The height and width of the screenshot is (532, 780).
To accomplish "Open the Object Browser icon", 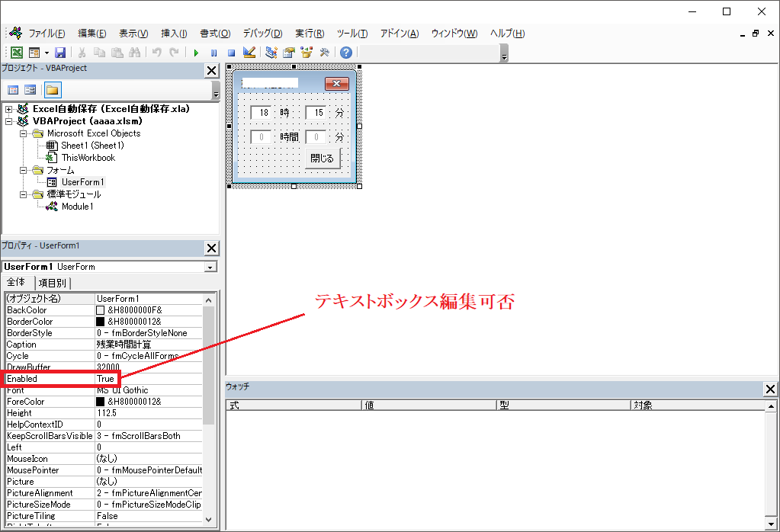I will [x=307, y=52].
